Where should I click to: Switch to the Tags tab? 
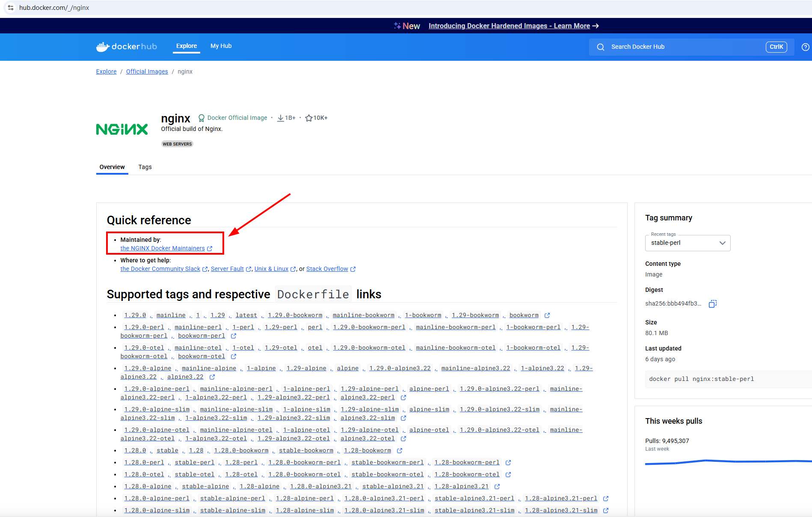pos(145,167)
